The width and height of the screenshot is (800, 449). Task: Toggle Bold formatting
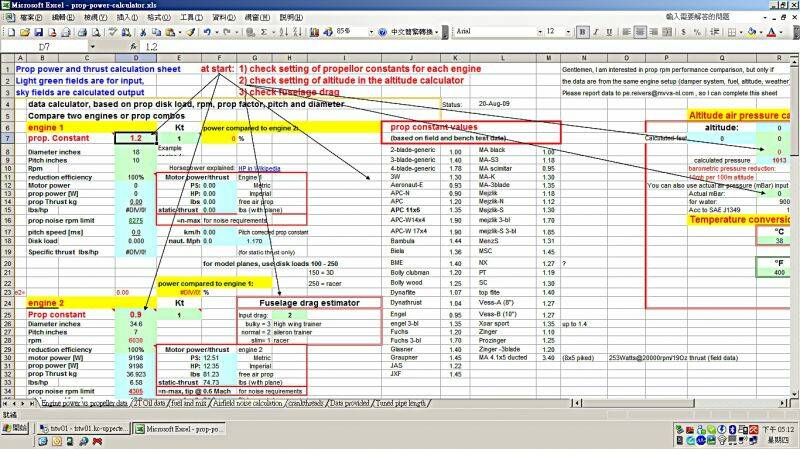[x=582, y=32]
